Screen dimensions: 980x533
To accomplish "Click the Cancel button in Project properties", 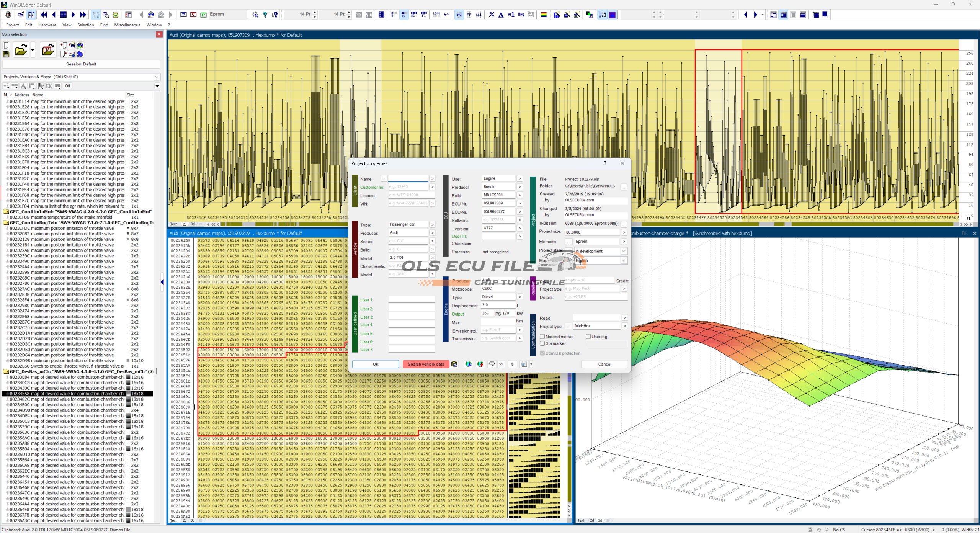I will click(x=604, y=364).
